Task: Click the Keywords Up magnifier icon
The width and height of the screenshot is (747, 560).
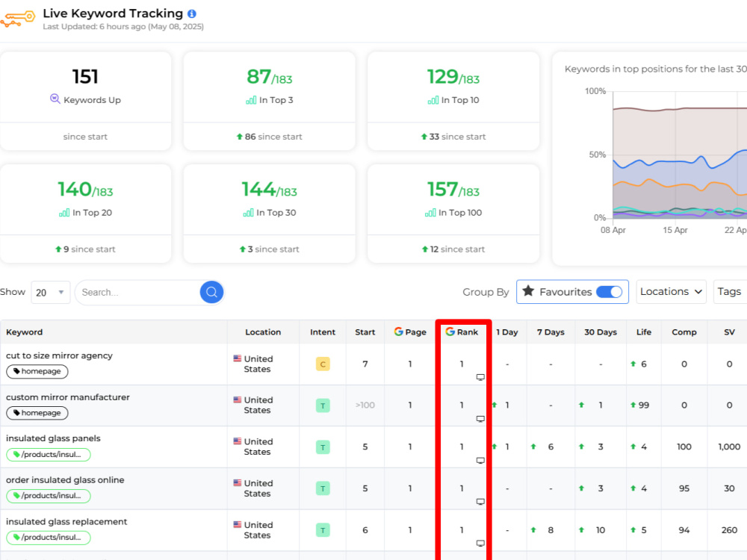Action: coord(55,99)
